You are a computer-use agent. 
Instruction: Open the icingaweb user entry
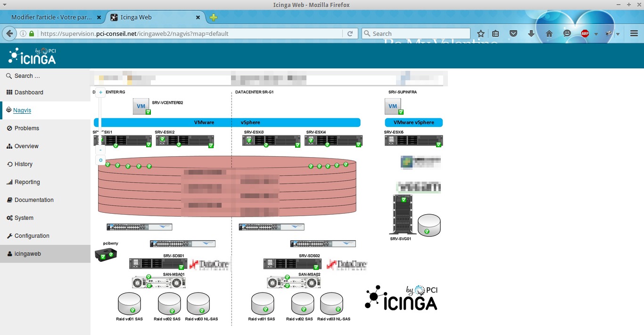coord(27,254)
